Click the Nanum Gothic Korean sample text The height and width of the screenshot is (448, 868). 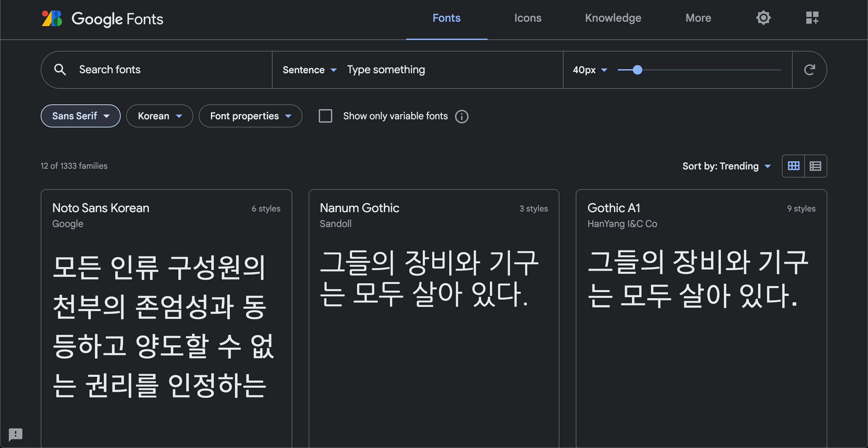click(x=429, y=279)
